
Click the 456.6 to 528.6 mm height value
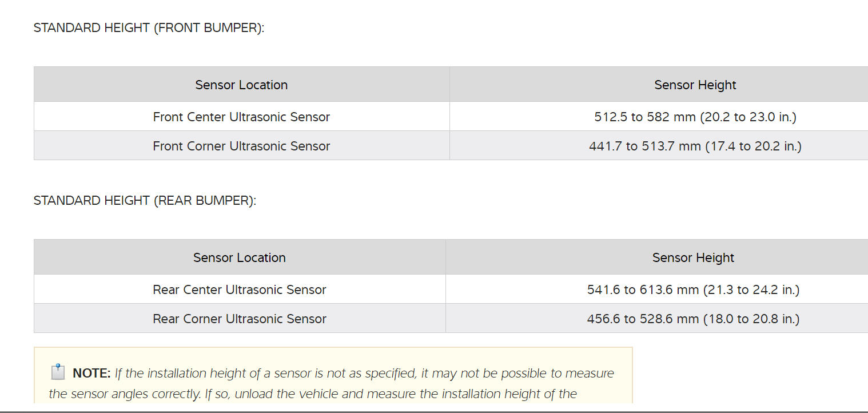pyautogui.click(x=693, y=319)
